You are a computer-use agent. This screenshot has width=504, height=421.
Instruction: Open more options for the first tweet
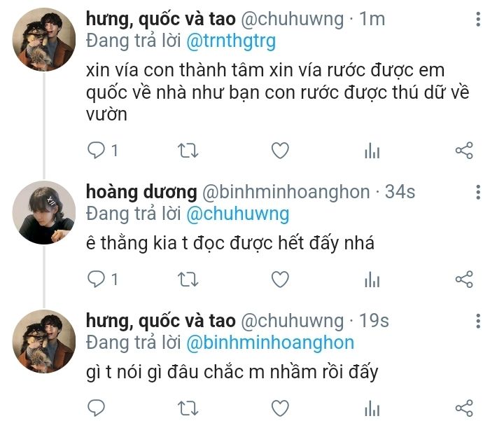478,20
